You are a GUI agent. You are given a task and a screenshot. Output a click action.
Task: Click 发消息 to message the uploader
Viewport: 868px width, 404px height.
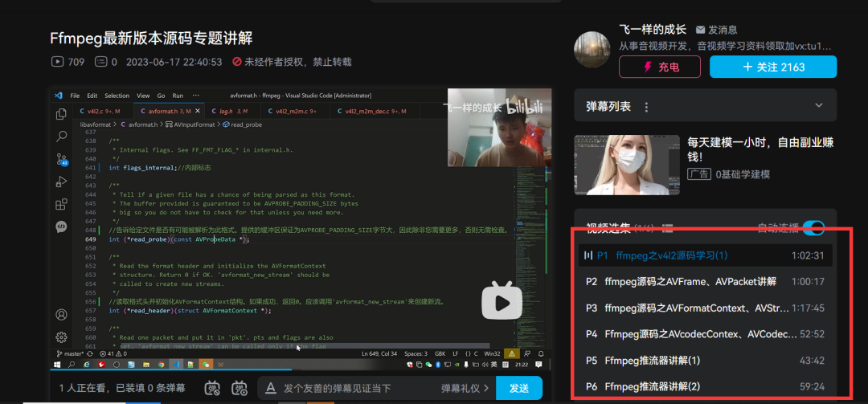click(x=716, y=30)
